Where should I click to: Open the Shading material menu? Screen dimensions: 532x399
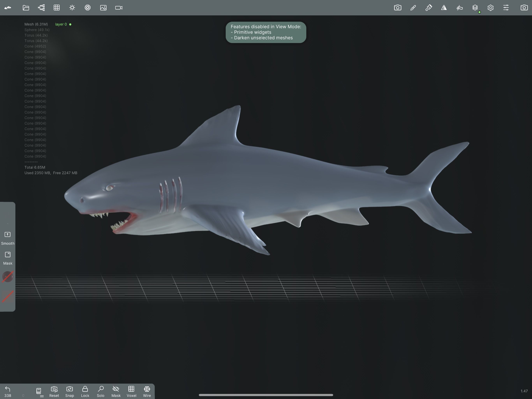pyautogui.click(x=88, y=8)
